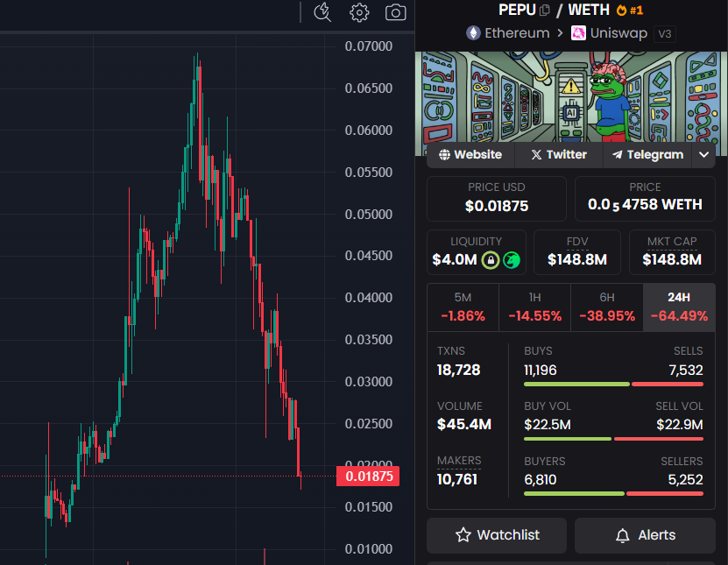Click the Ethereum chain logo

pyautogui.click(x=473, y=33)
